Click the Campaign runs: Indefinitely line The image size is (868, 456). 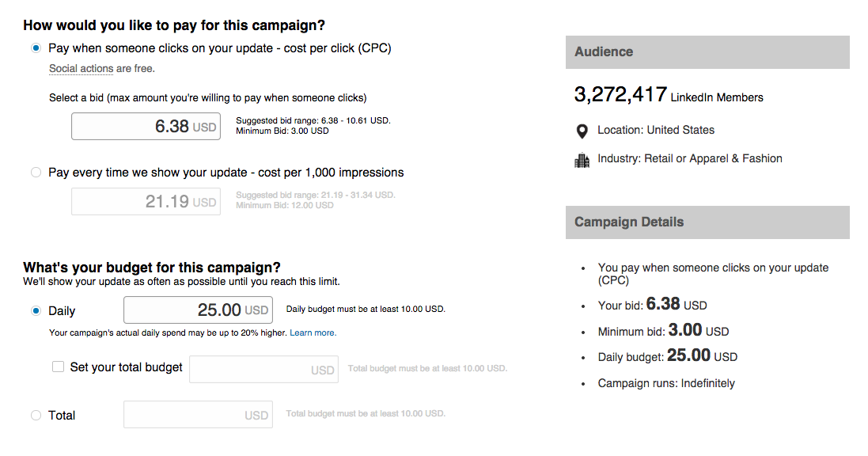point(666,384)
